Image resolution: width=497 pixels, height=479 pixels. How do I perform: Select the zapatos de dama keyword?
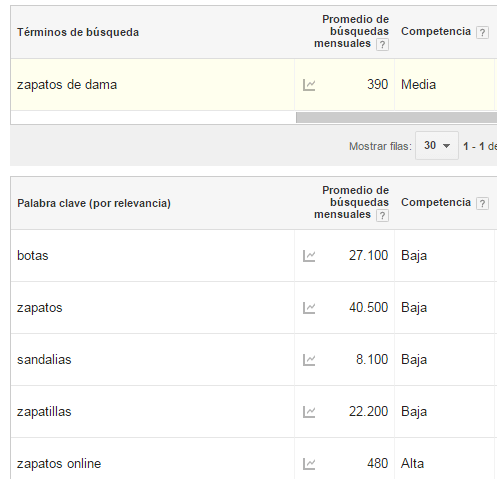coord(67,85)
